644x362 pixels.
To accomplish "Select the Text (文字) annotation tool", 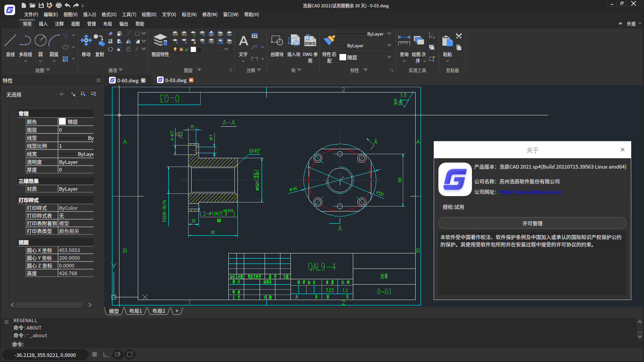I will (243, 42).
